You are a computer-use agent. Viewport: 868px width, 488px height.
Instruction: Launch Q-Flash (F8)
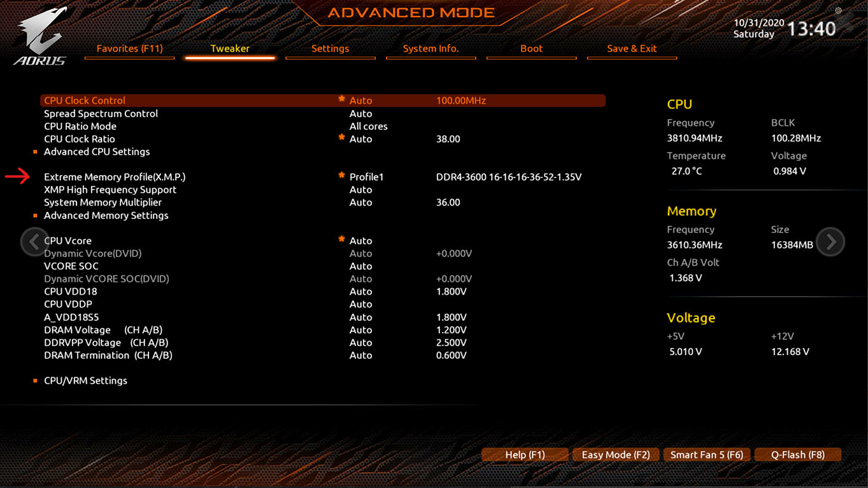(797, 454)
